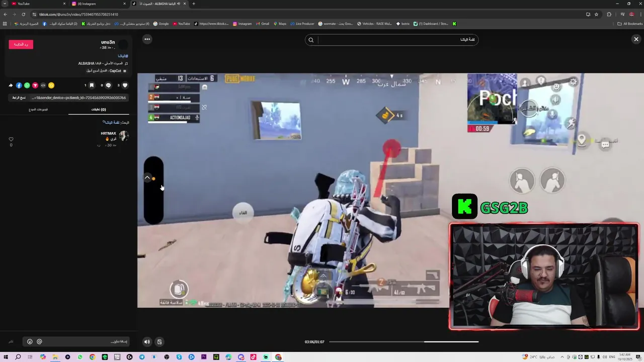Mute the TikTok video volume
The image size is (644, 362).
(x=147, y=342)
